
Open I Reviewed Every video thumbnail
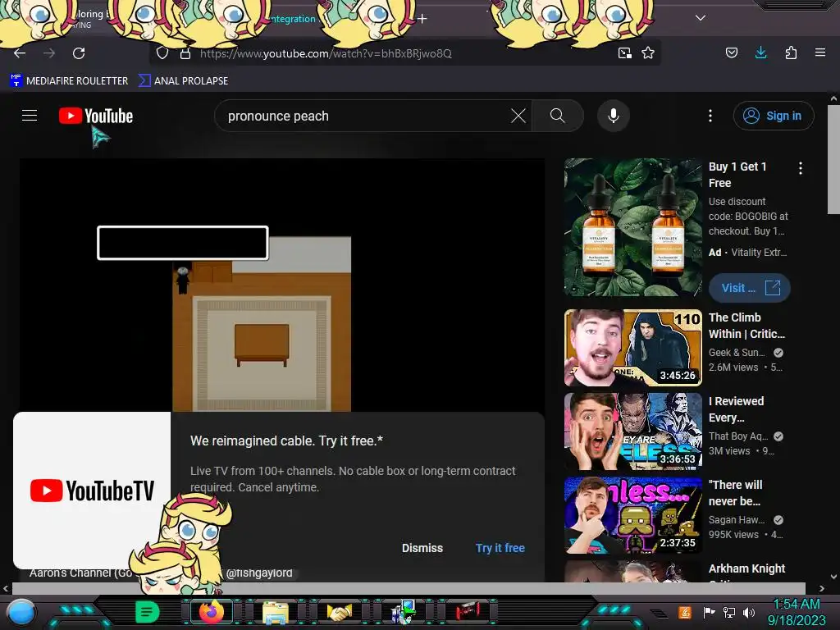[x=632, y=431]
